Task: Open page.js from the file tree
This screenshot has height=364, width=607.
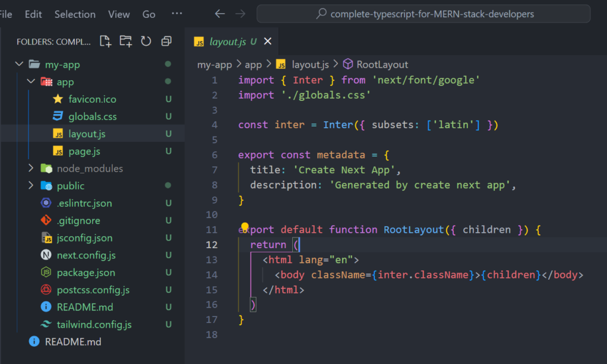Action: point(84,151)
